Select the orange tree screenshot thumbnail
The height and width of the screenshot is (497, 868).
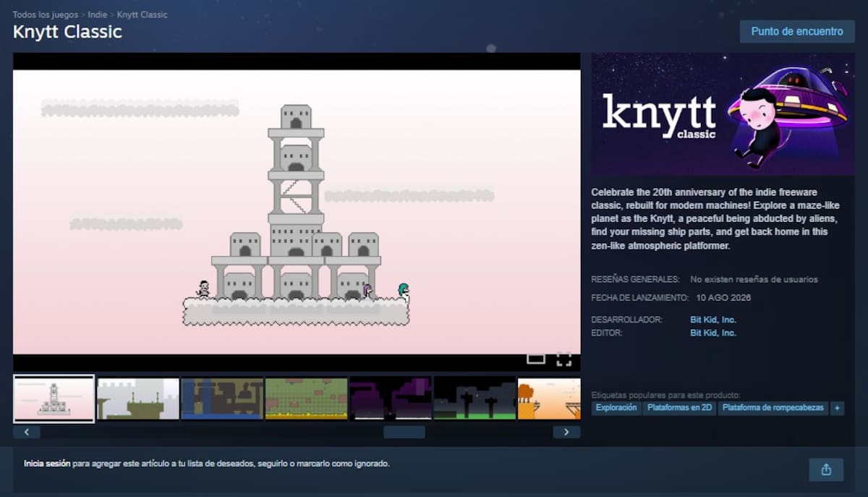tap(549, 399)
